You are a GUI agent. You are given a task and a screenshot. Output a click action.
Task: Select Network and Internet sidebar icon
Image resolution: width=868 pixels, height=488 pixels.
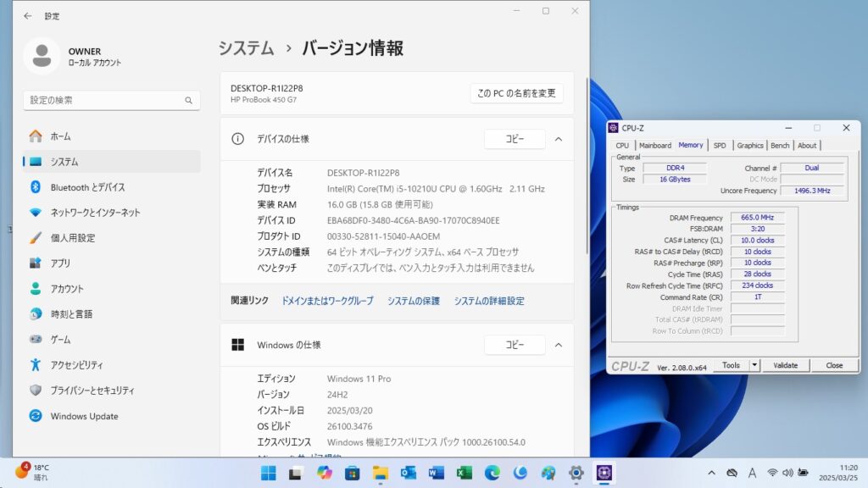(x=36, y=213)
